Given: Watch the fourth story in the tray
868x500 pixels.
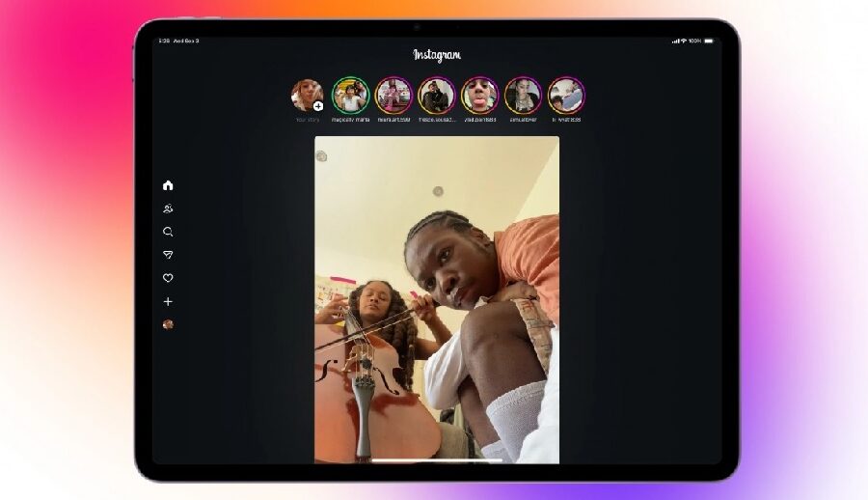Looking at the screenshot, I should [x=437, y=96].
